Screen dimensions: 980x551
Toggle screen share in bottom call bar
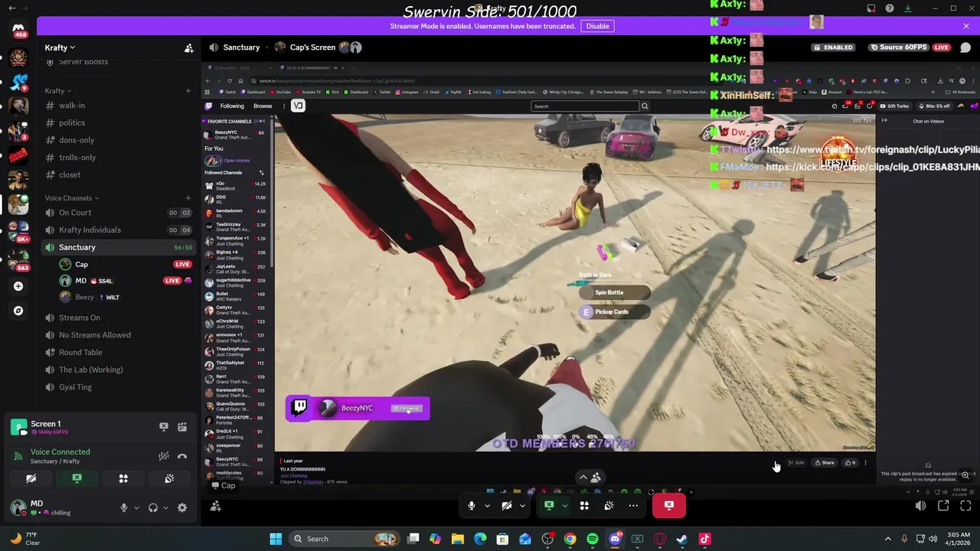coord(549,506)
